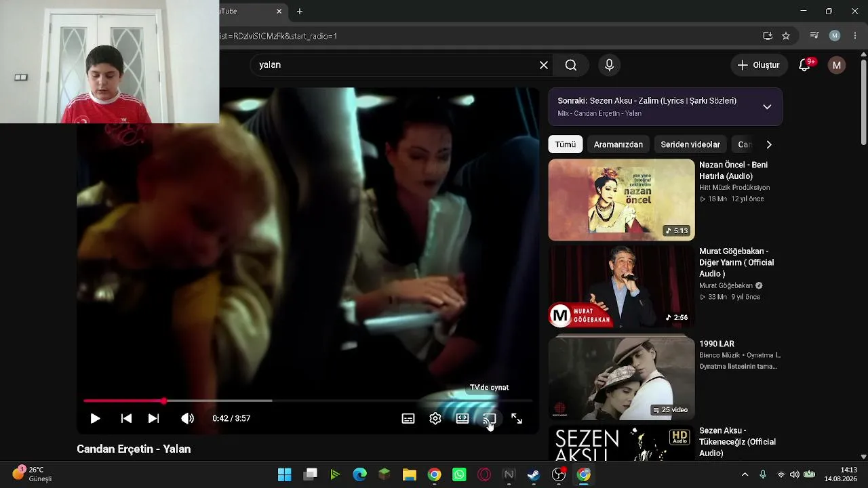Open 'Sezen Aksu - Tükeneceğiz' title link
Screen dimensions: 868x488
point(738,442)
